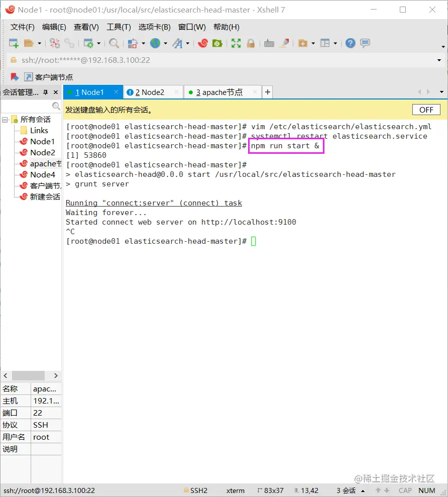
Task: Click the session Properties gear icon
Action: tap(88, 43)
